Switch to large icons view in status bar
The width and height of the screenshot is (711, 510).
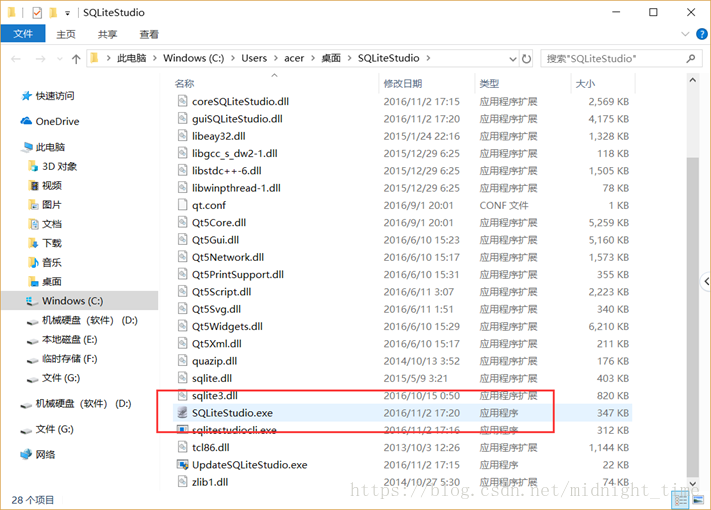[698, 500]
